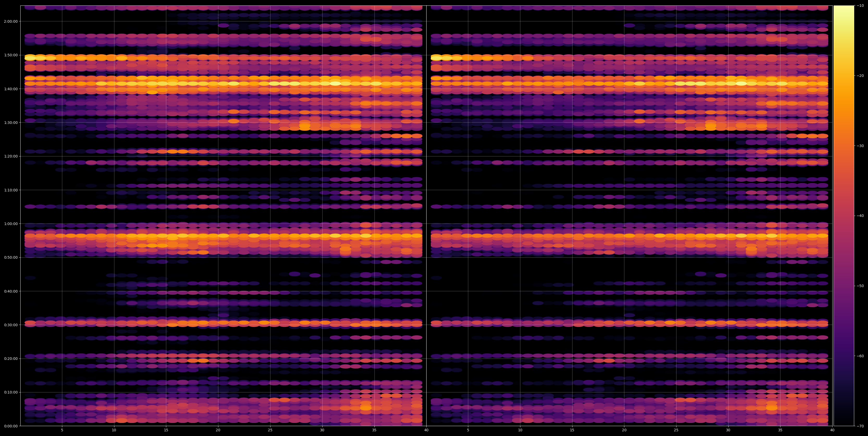This screenshot has height=436, width=868.
Task: Click the −40 colorbar tick label
Action: (x=860, y=216)
